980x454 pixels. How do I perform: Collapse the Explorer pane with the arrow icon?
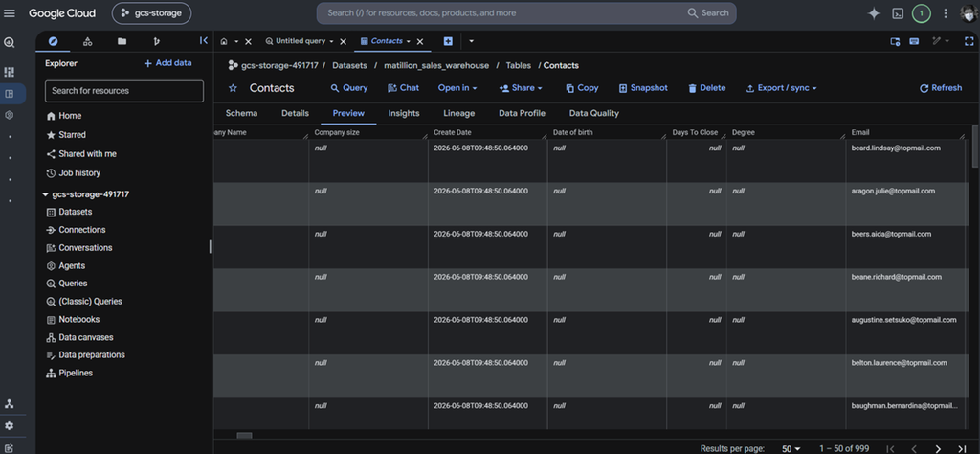[x=203, y=40]
